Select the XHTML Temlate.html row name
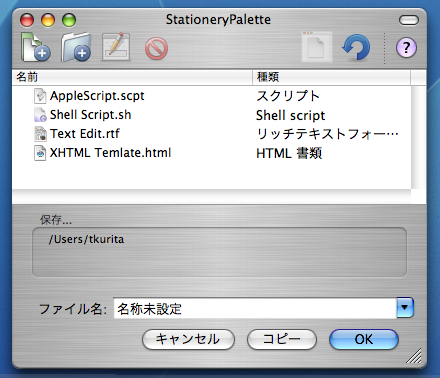Image resolution: width=440 pixels, height=378 pixels. (110, 153)
